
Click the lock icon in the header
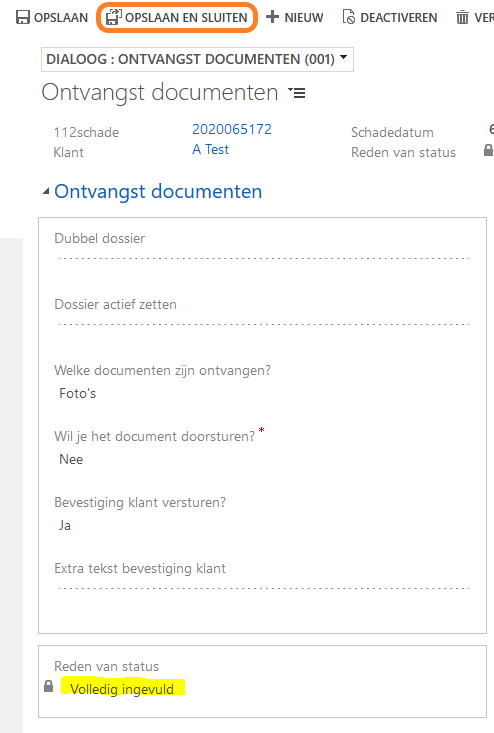(x=488, y=150)
